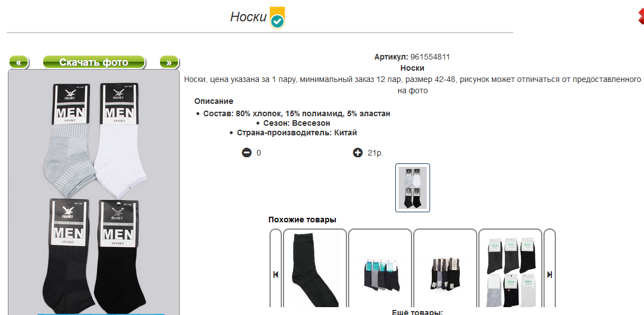Click the large main socks product photo
The width and height of the screenshot is (644, 315).
click(94, 192)
